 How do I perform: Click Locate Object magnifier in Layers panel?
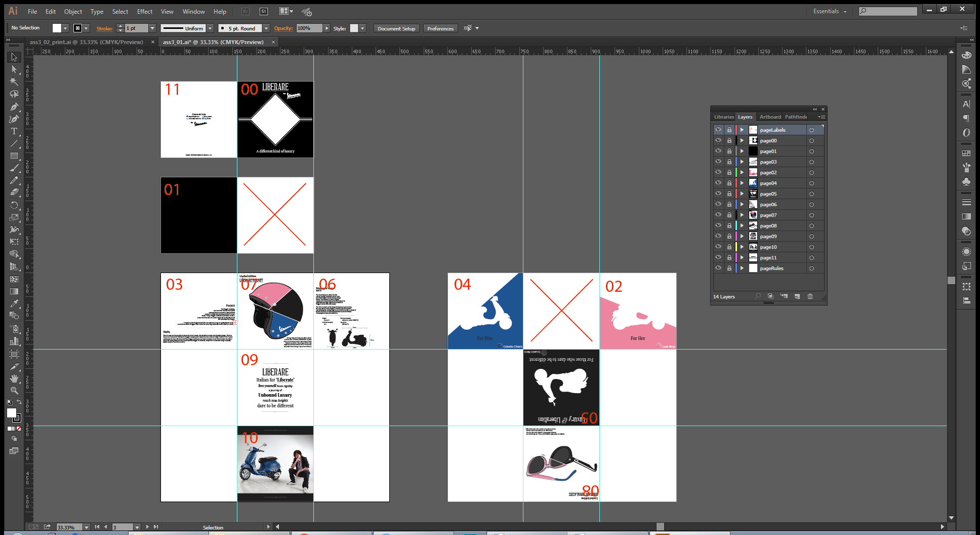[x=758, y=296]
